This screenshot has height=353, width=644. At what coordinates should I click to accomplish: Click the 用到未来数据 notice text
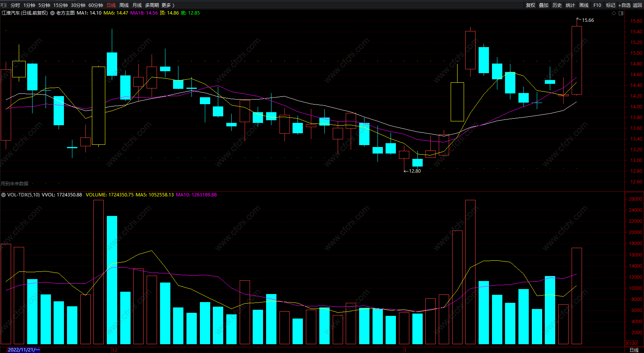15,184
